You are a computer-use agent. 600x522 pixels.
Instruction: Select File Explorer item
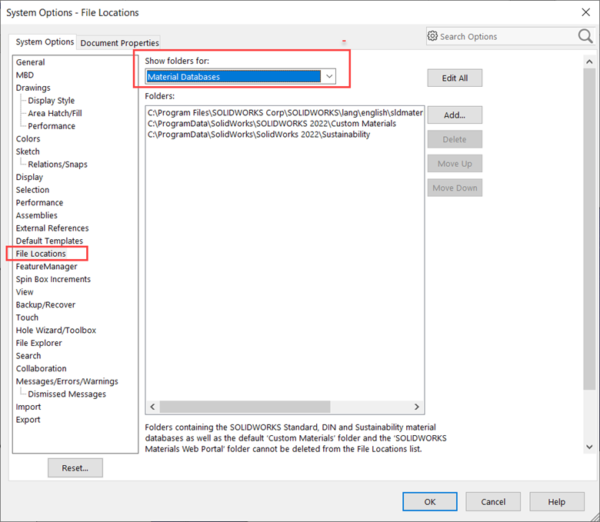pyautogui.click(x=39, y=343)
